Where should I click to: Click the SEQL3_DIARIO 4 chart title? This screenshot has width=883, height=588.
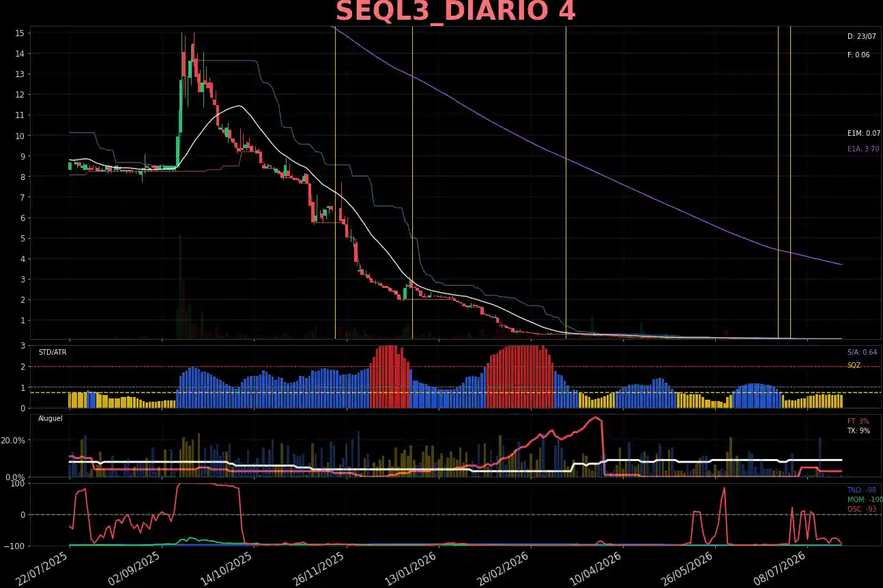pyautogui.click(x=455, y=12)
